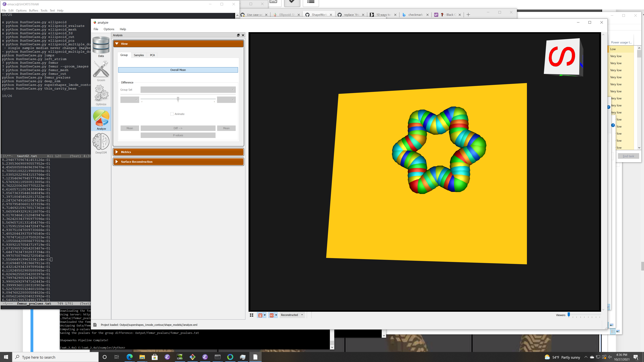Toggle glyph visibility with the eye icon
This screenshot has height=362, width=644.
(x=260, y=315)
